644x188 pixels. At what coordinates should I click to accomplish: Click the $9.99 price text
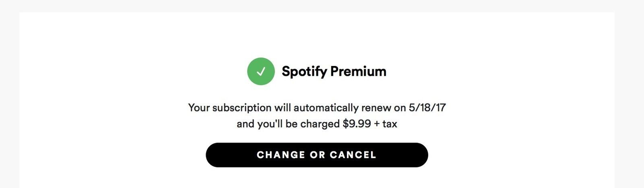pos(357,124)
